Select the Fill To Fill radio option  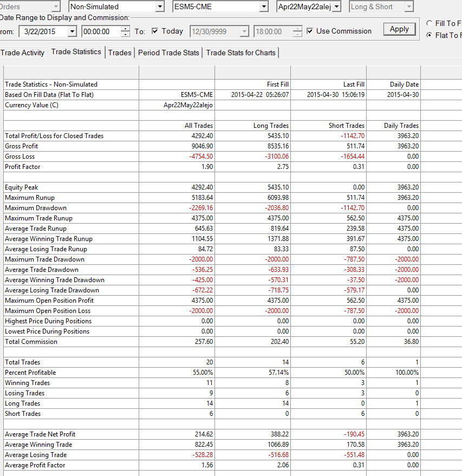429,23
